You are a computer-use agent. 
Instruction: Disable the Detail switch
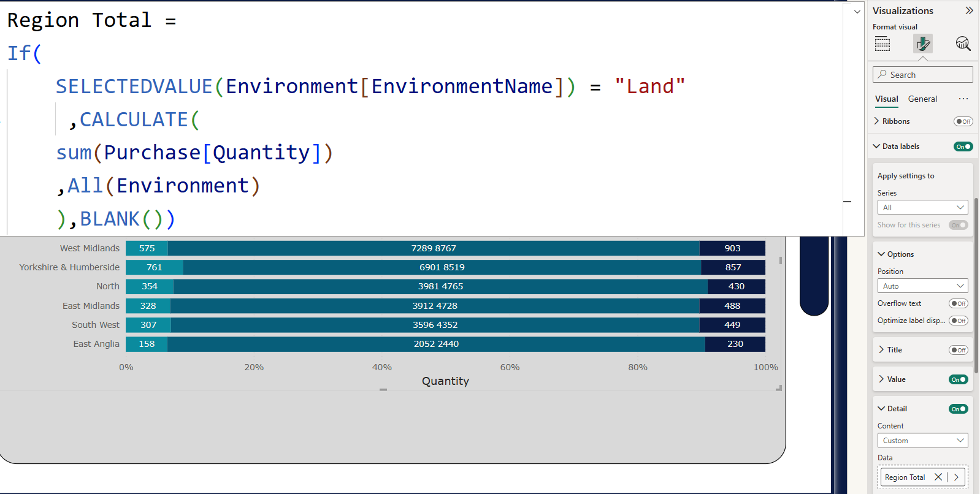[x=959, y=409]
